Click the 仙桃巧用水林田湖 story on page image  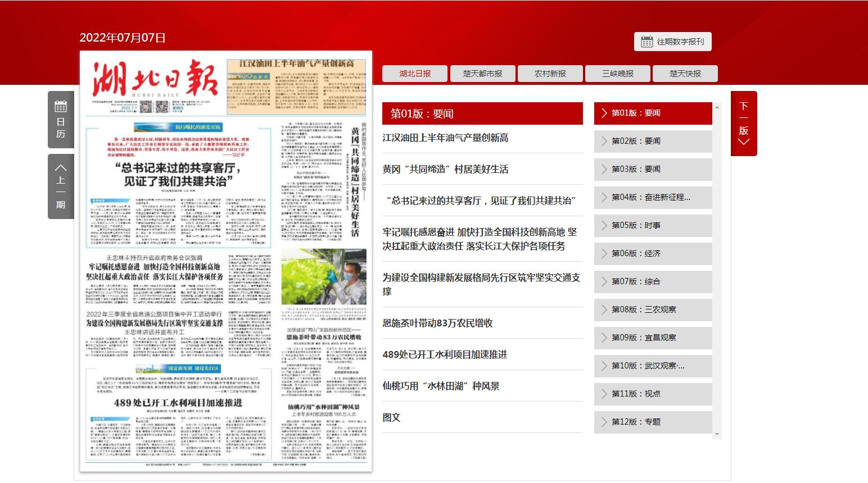tap(323, 431)
